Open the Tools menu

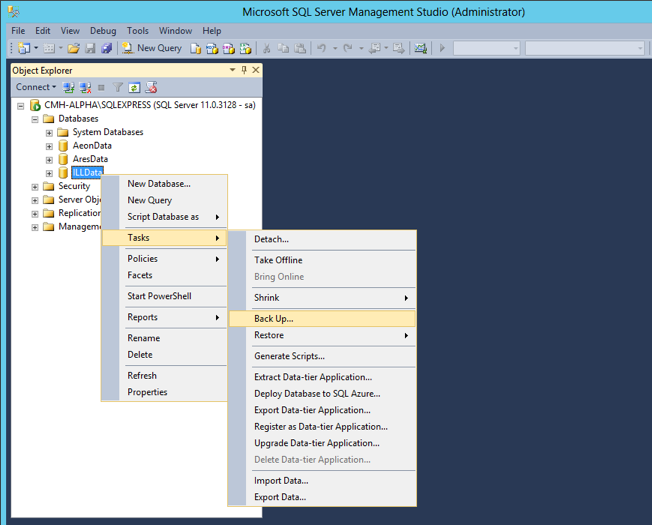[x=137, y=31]
